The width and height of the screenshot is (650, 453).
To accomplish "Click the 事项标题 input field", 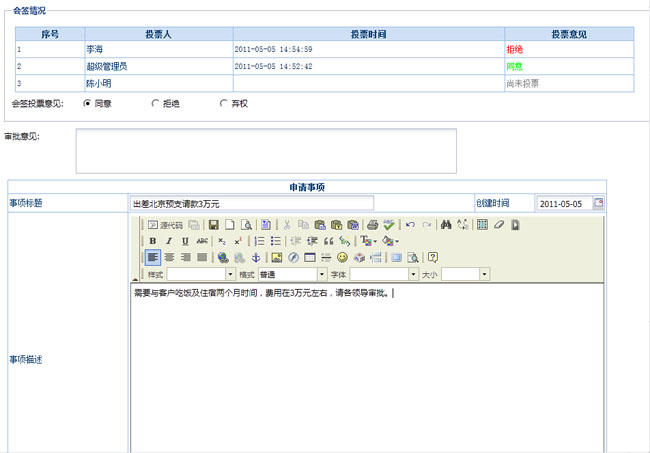I will click(252, 203).
